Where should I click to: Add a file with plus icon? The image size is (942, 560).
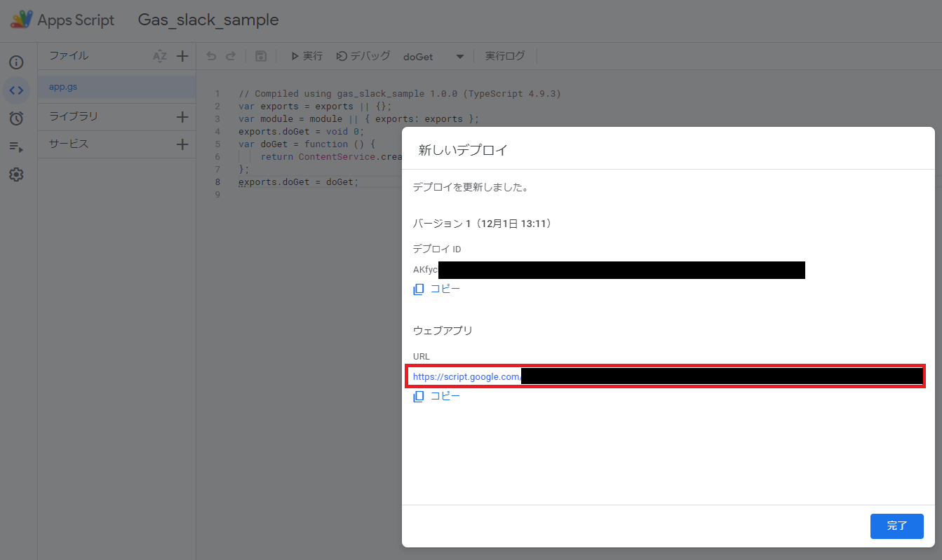pos(182,56)
